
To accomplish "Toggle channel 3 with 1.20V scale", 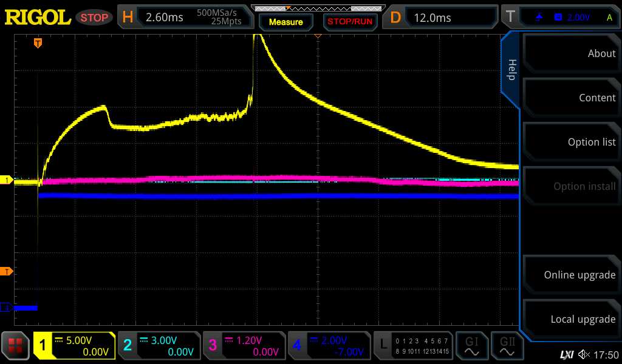I will [x=244, y=346].
